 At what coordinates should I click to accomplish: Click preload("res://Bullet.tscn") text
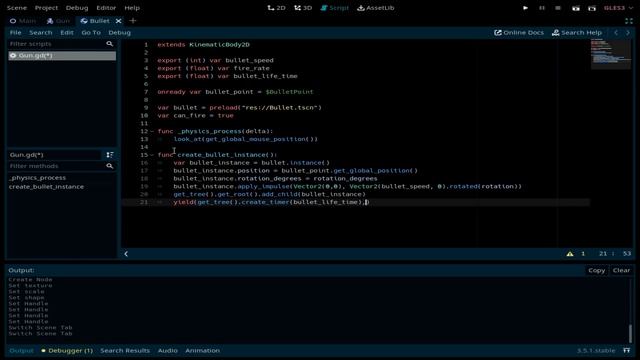(x=265, y=108)
